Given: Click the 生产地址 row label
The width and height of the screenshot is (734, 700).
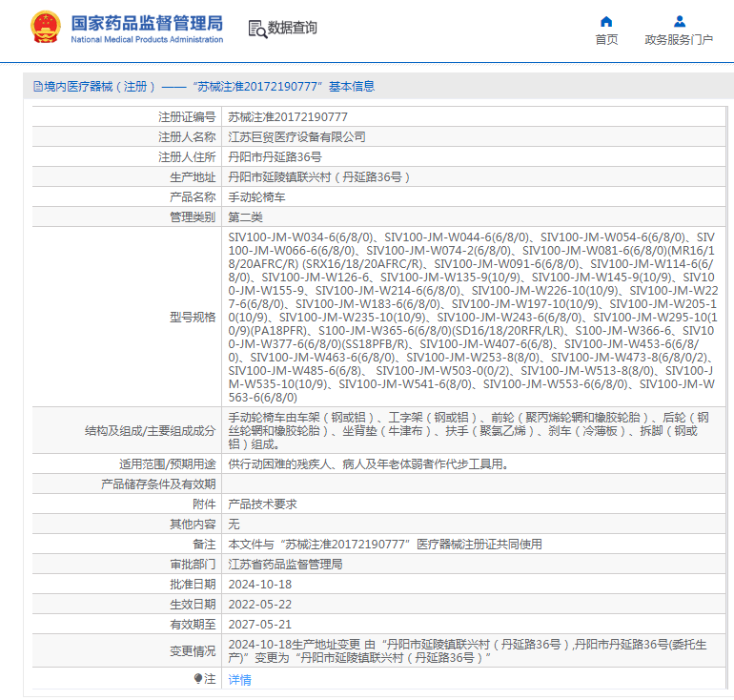Looking at the screenshot, I should (193, 177).
